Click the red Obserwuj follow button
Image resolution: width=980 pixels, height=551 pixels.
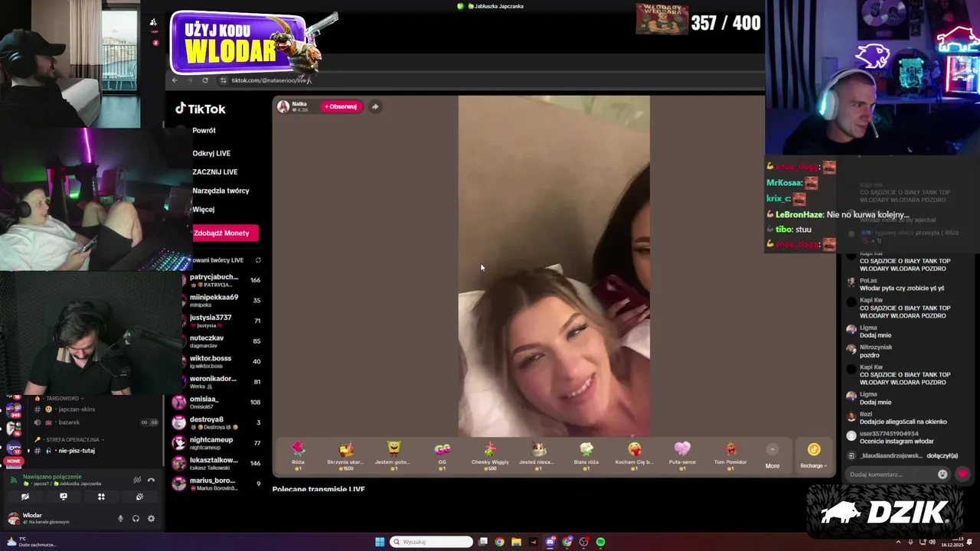(341, 106)
